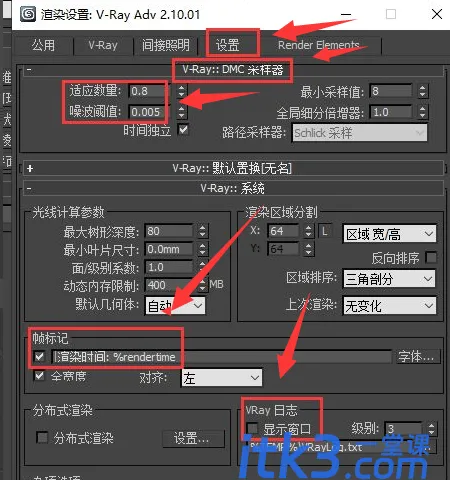Viewport: 450px width, 480px height.
Task: Click the 全局细分倍增器 spinner arrows
Action: pos(422,112)
